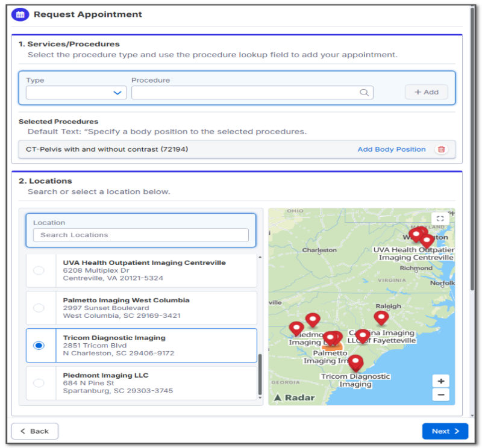Click the + Add button
Viewport: 482px width, 448px height.
426,92
